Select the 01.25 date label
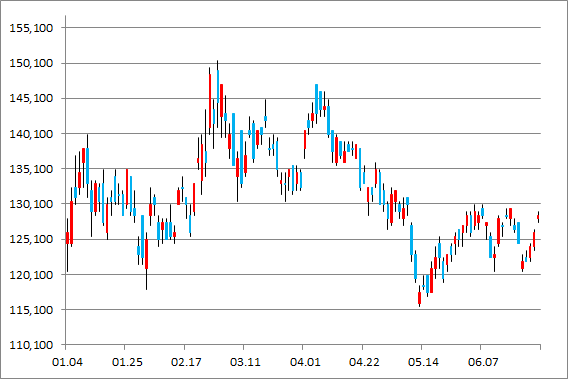The image size is (568, 379). [x=127, y=362]
